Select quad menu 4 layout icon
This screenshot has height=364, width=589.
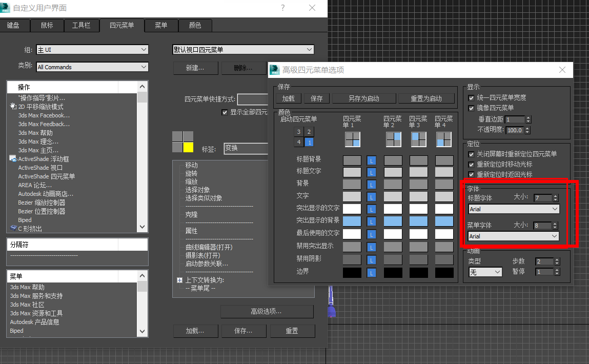tap(443, 139)
